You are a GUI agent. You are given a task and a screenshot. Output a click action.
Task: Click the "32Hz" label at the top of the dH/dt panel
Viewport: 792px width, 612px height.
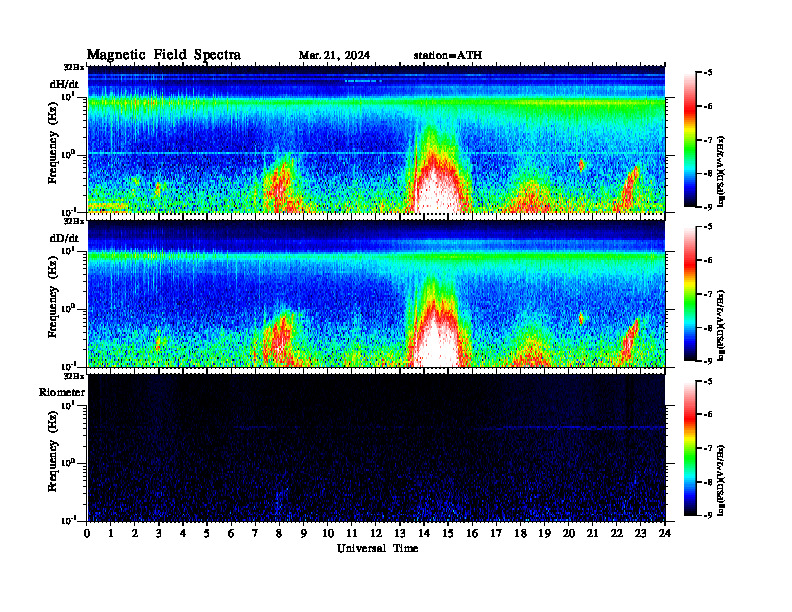pos(74,67)
